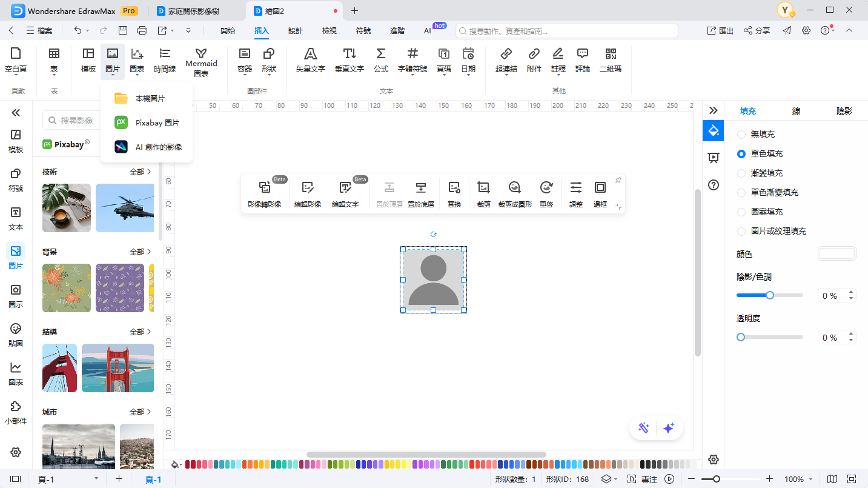
Task: Select the gradient fill (漸變填充) option
Action: tap(741, 173)
